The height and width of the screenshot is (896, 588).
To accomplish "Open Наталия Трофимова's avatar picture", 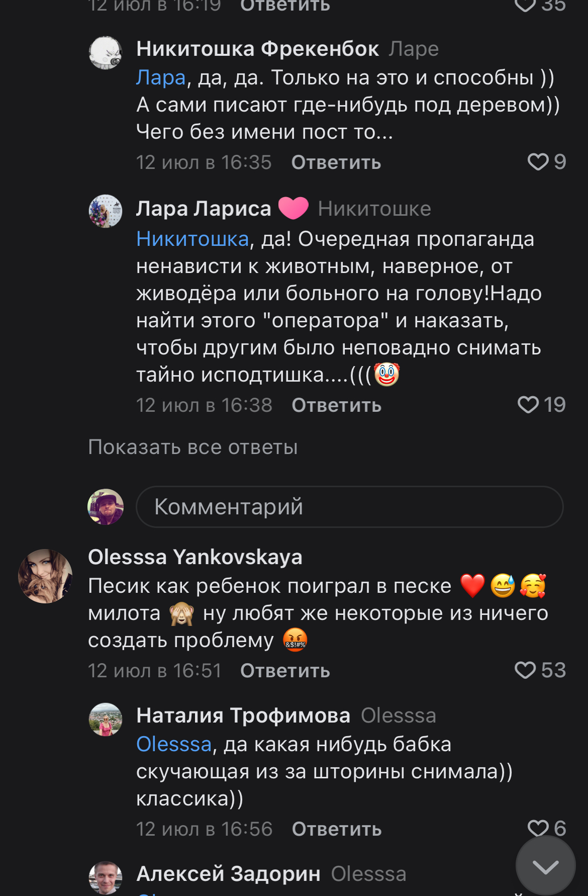I will point(106,720).
